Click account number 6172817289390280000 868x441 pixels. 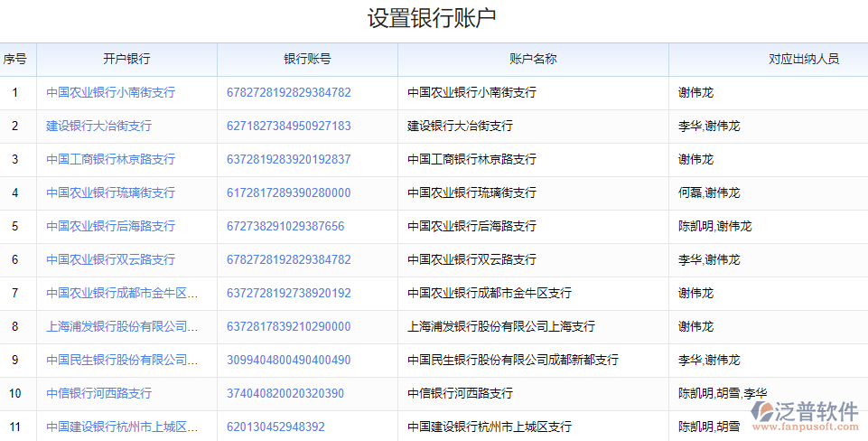(288, 192)
